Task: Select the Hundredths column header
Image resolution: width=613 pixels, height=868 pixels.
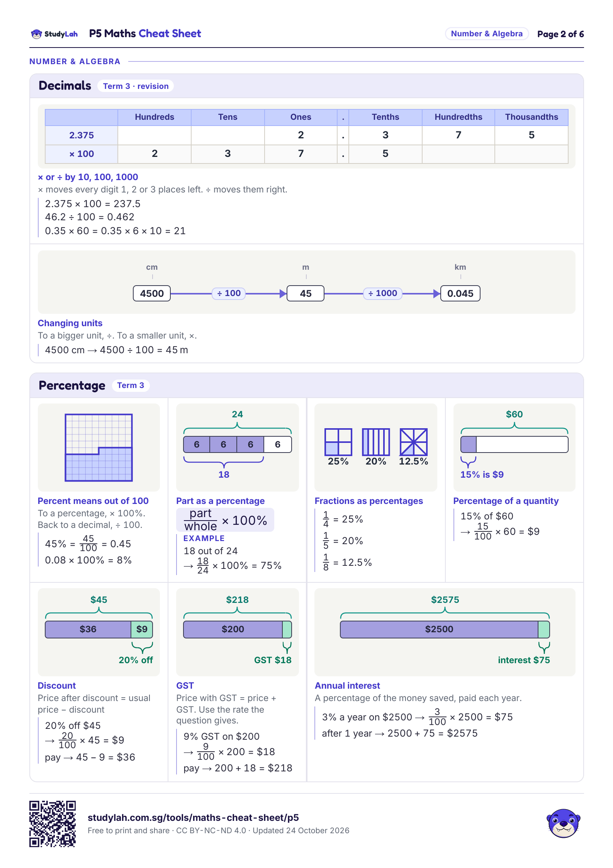Action: 458,117
